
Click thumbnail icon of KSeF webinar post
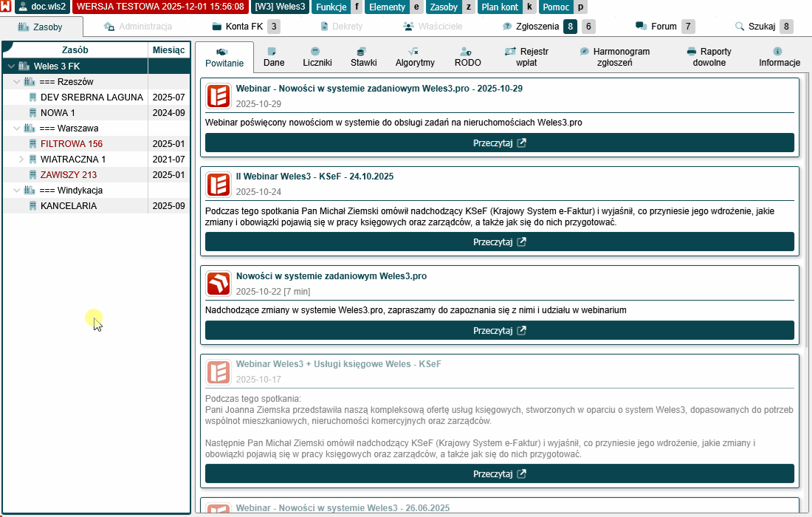(219, 185)
